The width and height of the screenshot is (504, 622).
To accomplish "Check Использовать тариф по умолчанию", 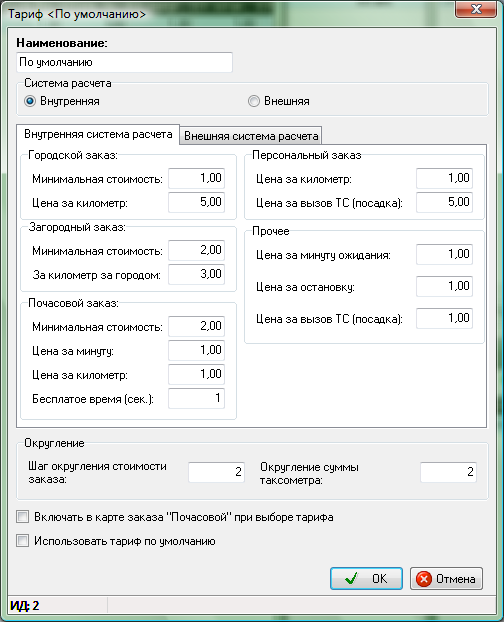I will pos(23,541).
